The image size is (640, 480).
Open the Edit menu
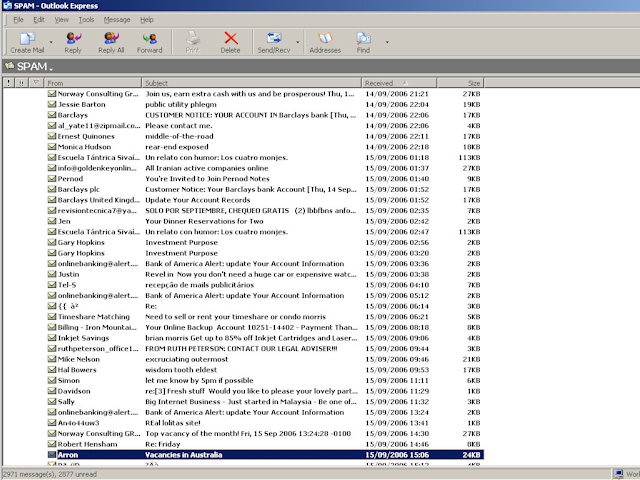[39, 20]
